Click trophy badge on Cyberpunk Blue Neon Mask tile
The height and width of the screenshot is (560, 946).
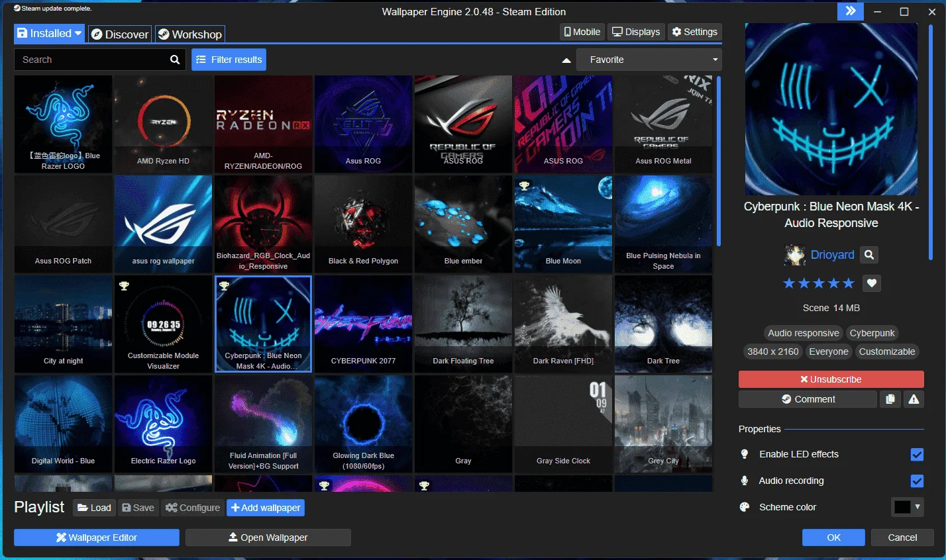click(224, 286)
